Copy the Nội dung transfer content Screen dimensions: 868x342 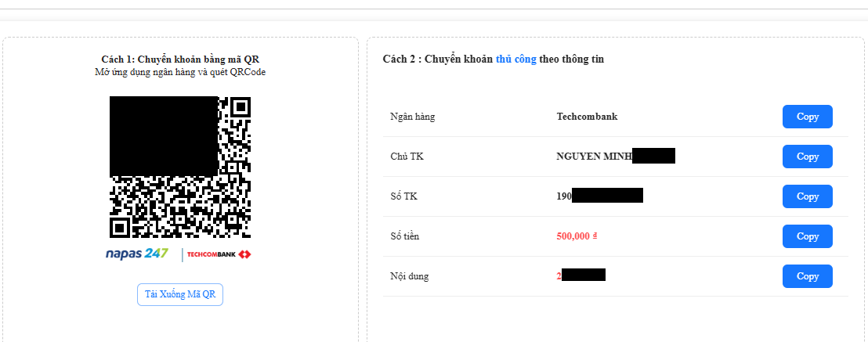[x=807, y=276]
